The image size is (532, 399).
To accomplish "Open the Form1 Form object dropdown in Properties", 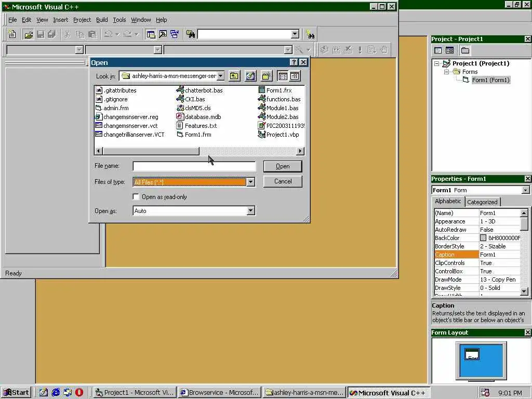I will coord(525,190).
